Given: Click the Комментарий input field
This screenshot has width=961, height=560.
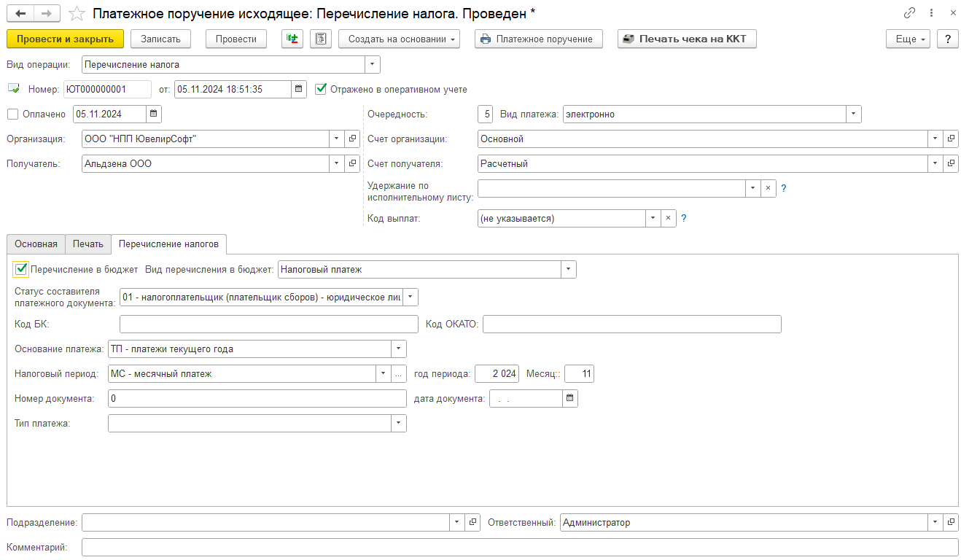Looking at the screenshot, I should click(x=520, y=547).
